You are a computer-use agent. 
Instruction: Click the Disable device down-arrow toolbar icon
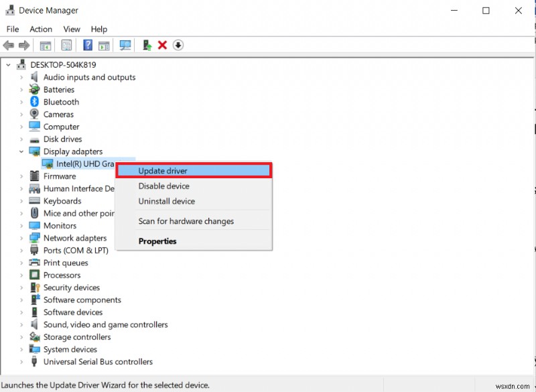click(178, 45)
